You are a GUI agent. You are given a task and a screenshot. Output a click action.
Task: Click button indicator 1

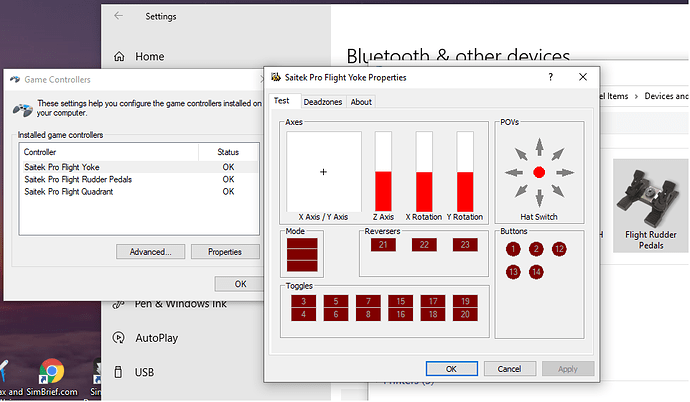click(513, 248)
